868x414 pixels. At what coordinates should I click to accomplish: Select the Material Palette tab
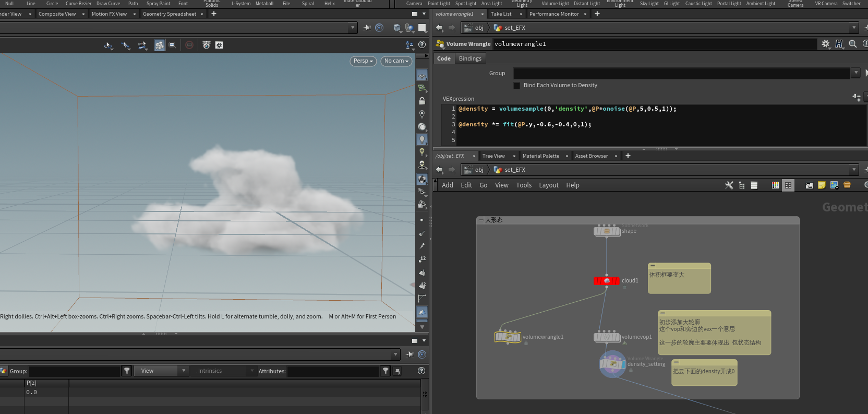[x=540, y=156]
